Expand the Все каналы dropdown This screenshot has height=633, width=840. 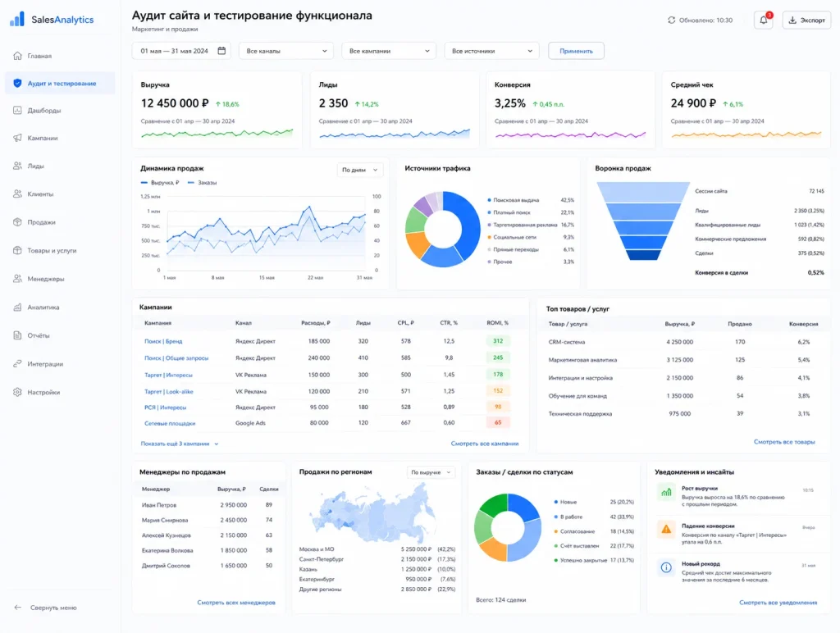click(x=286, y=51)
